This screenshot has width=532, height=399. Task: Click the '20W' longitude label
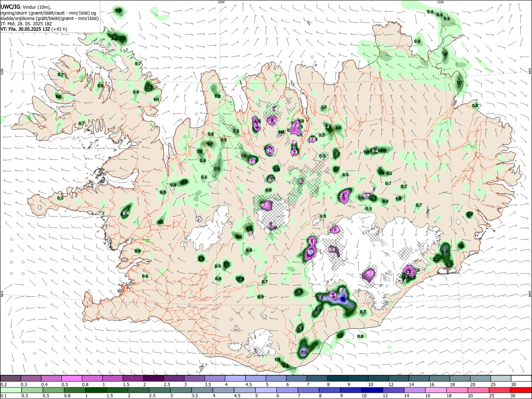click(x=221, y=2)
